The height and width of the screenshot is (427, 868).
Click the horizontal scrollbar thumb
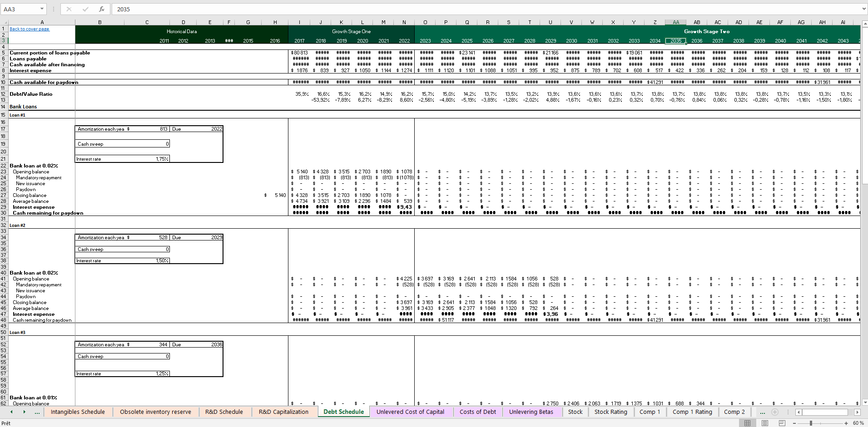click(x=825, y=412)
